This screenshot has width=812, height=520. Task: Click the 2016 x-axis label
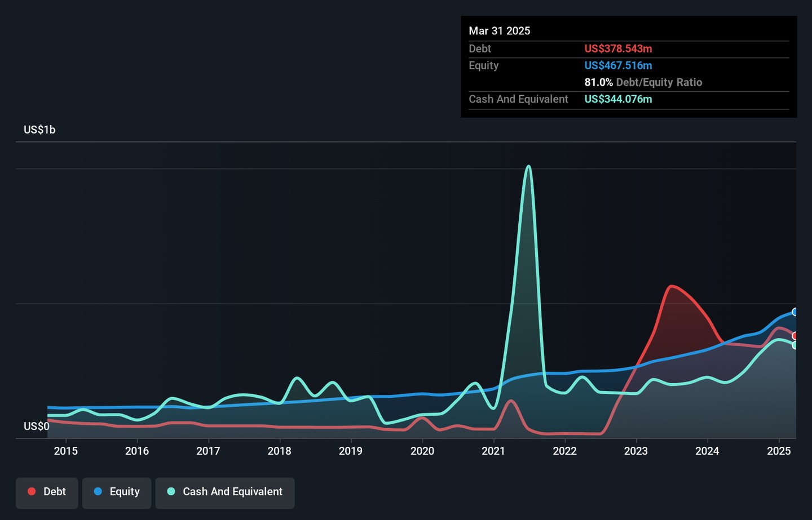137,451
